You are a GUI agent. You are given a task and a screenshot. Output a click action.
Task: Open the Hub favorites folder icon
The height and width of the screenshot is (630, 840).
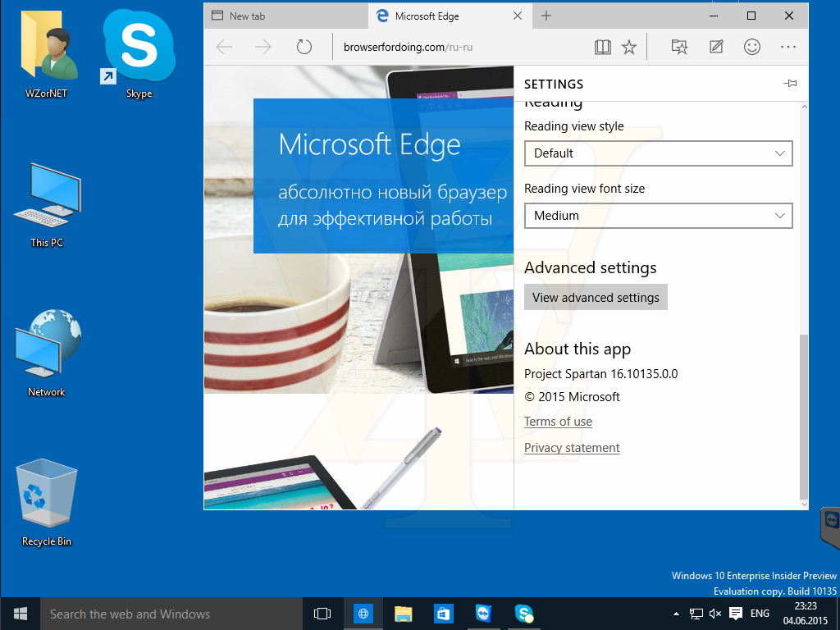pos(679,47)
